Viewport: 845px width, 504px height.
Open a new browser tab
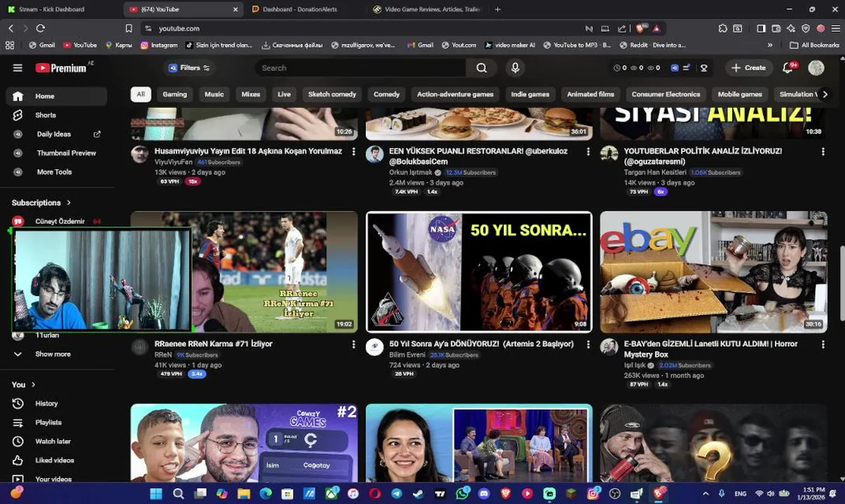(x=497, y=9)
